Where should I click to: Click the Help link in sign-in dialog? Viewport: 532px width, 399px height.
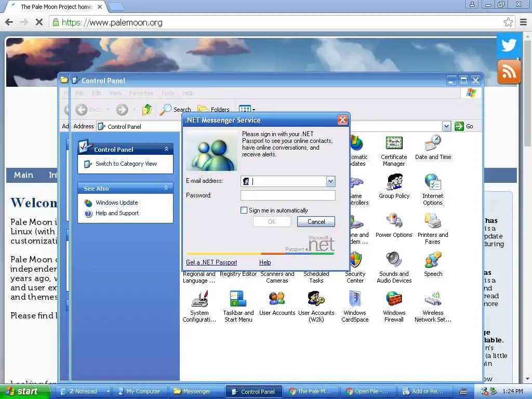[x=264, y=262]
